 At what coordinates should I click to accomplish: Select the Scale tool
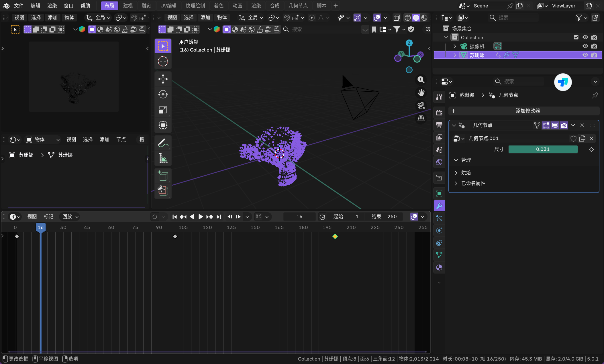[163, 110]
